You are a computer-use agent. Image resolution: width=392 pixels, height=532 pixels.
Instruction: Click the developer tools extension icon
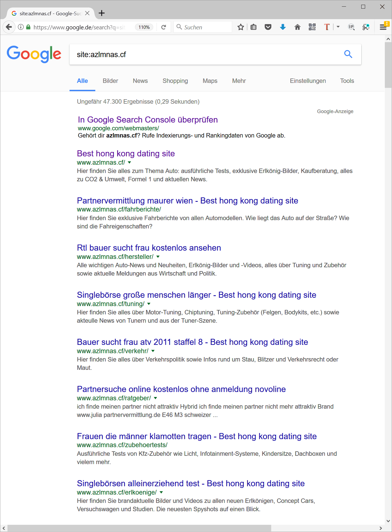pyautogui.click(x=366, y=27)
